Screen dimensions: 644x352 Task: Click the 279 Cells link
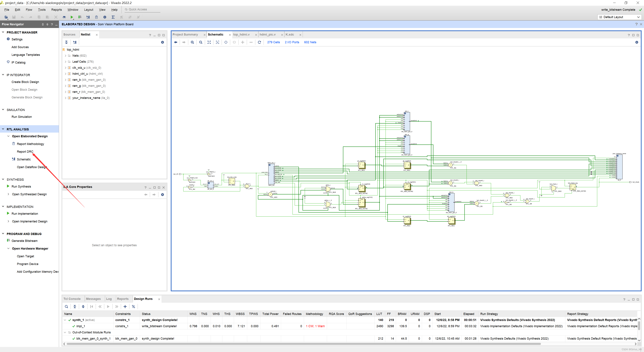click(273, 42)
